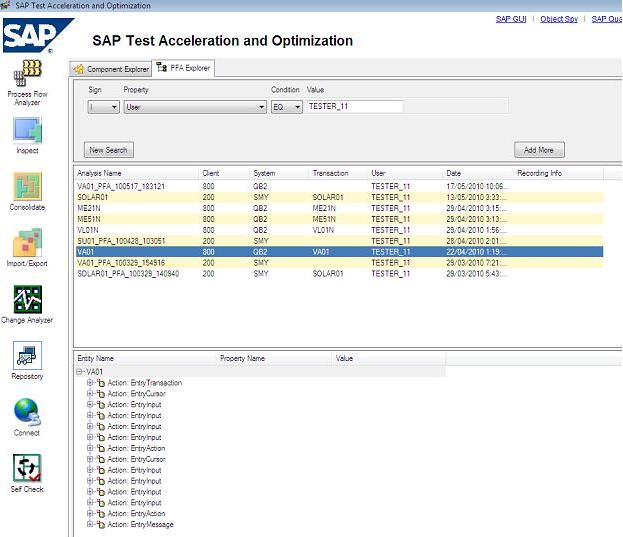This screenshot has height=537, width=623.
Task: Run the Self Check icon
Action: [x=27, y=468]
